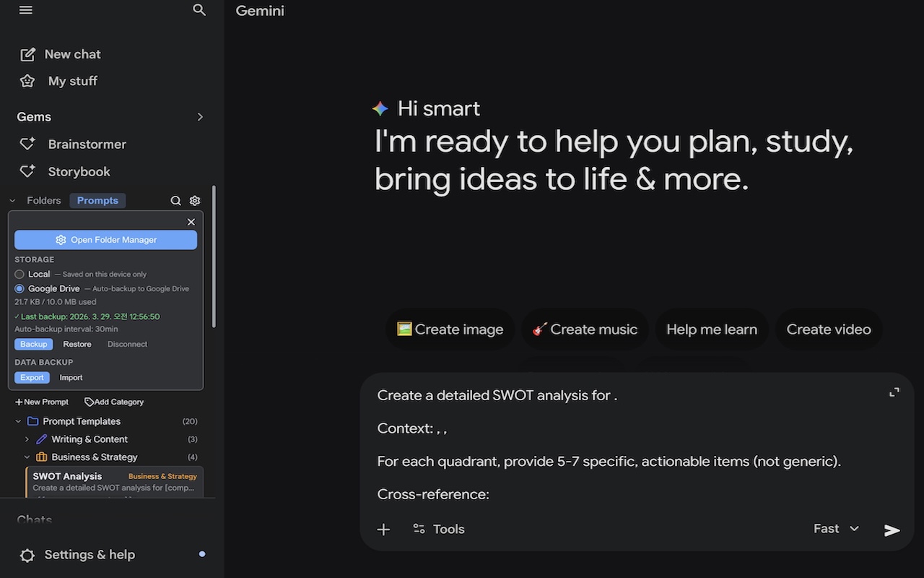924x578 pixels.
Task: Select the Google Drive storage option
Action: pyautogui.click(x=19, y=288)
